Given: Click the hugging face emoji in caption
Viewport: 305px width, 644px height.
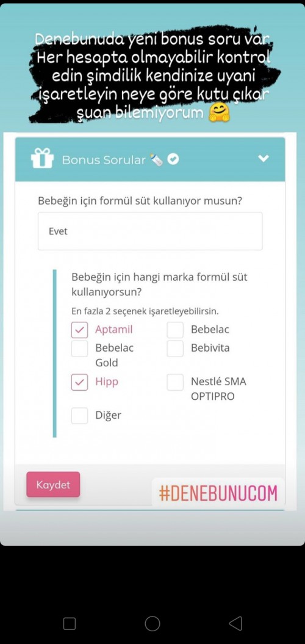Looking at the screenshot, I should [x=219, y=113].
